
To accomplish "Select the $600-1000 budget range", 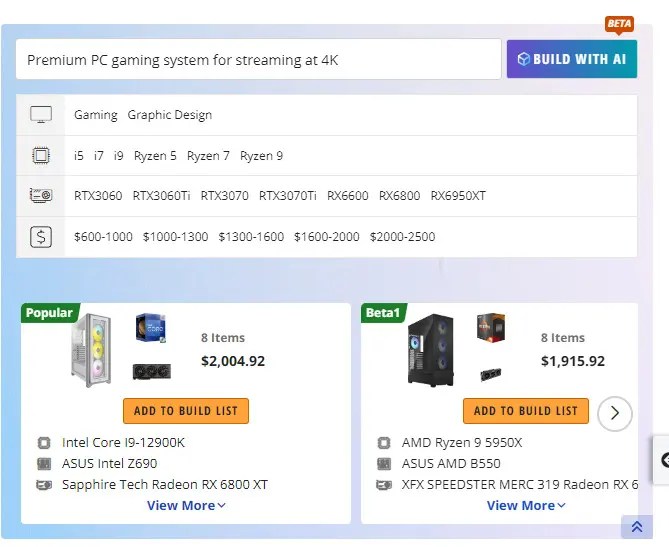I will point(103,237).
